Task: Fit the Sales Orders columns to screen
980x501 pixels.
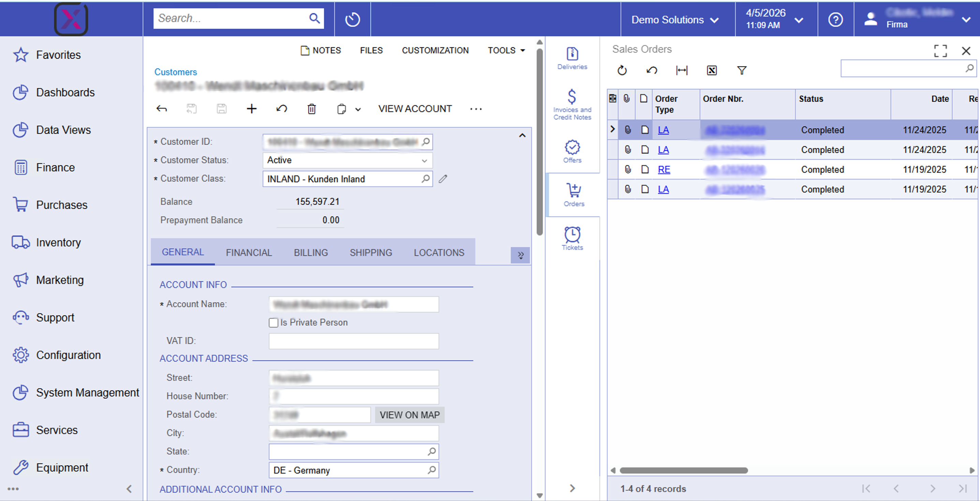Action: pos(682,70)
